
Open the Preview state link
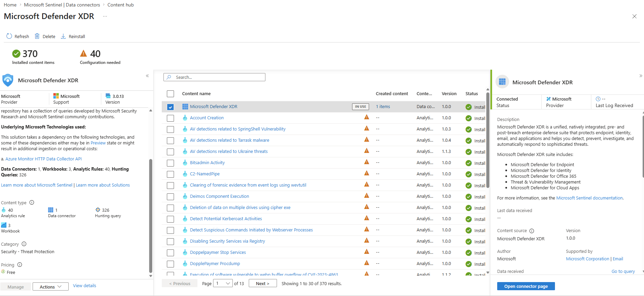pyautogui.click(x=98, y=143)
